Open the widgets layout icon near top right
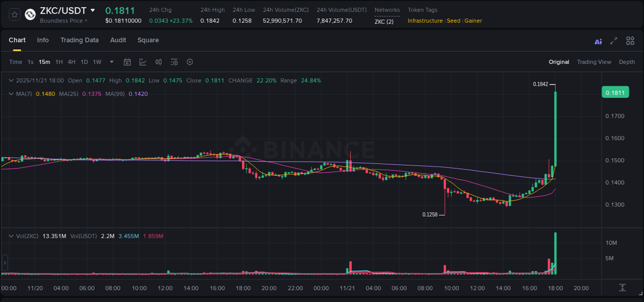Image resolution: width=644 pixels, height=302 pixels. point(630,41)
